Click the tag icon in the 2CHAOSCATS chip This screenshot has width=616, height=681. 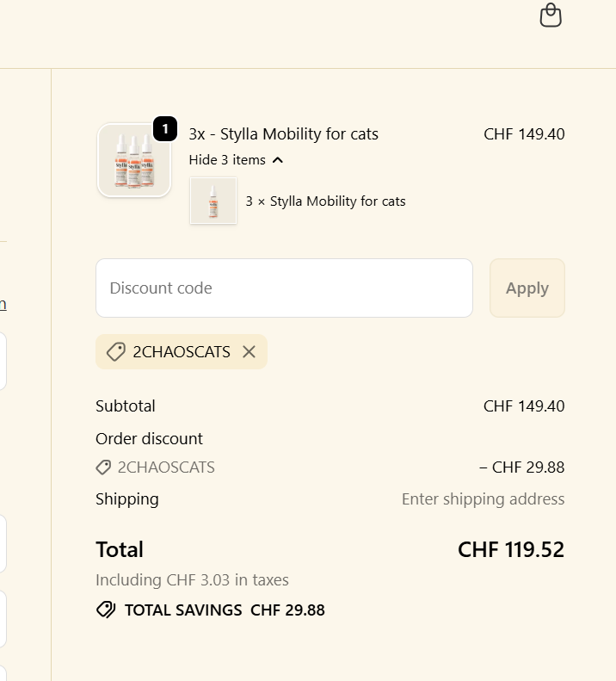(x=115, y=351)
